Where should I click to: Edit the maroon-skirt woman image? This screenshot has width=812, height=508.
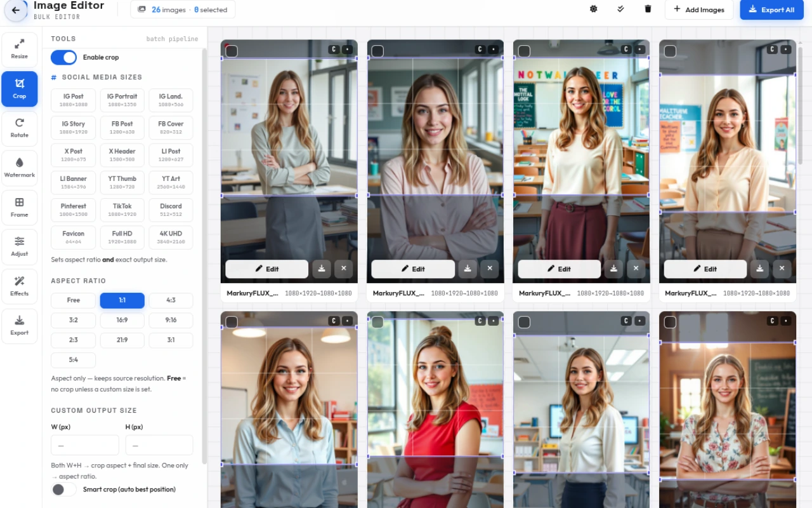pos(559,269)
